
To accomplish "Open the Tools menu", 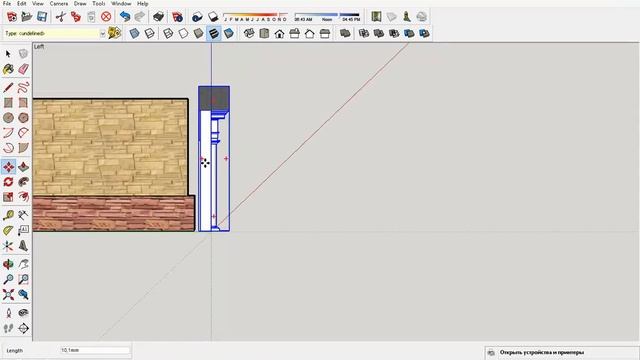I will [99, 3].
